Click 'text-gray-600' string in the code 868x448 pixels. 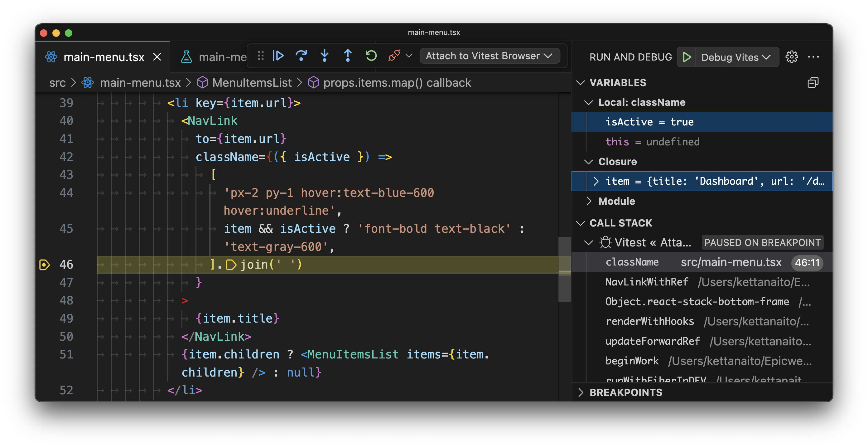(x=276, y=247)
